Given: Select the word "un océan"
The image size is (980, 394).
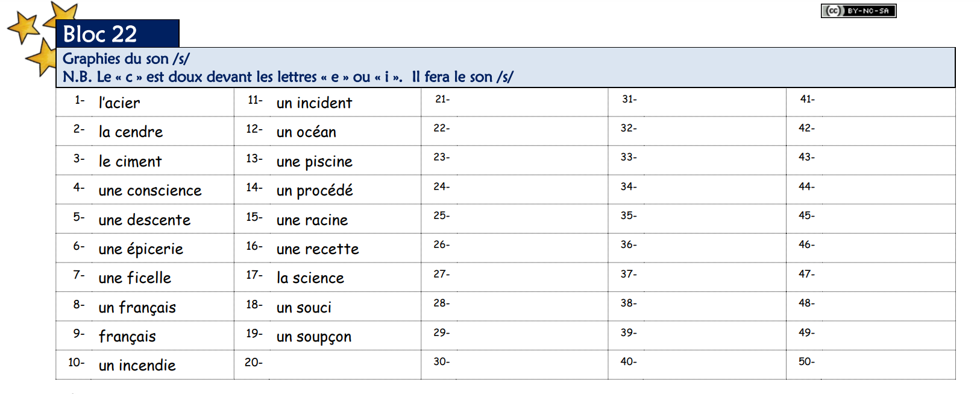Looking at the screenshot, I should (x=306, y=132).
